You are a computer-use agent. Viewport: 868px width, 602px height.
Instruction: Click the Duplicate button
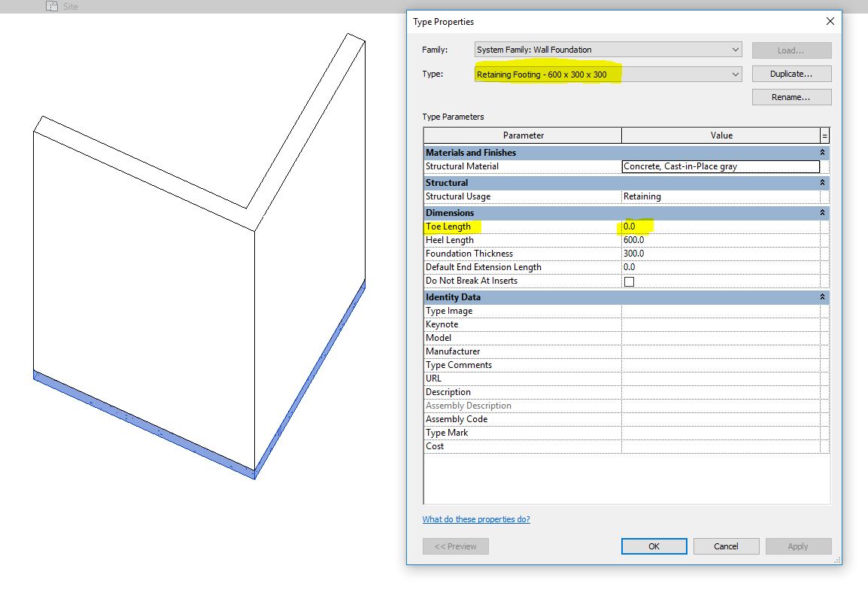[791, 74]
